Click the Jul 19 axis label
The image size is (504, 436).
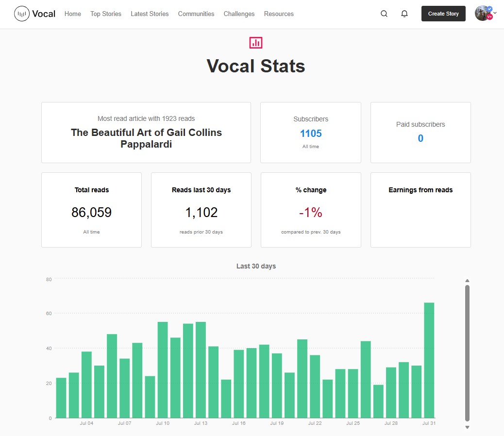(x=277, y=423)
